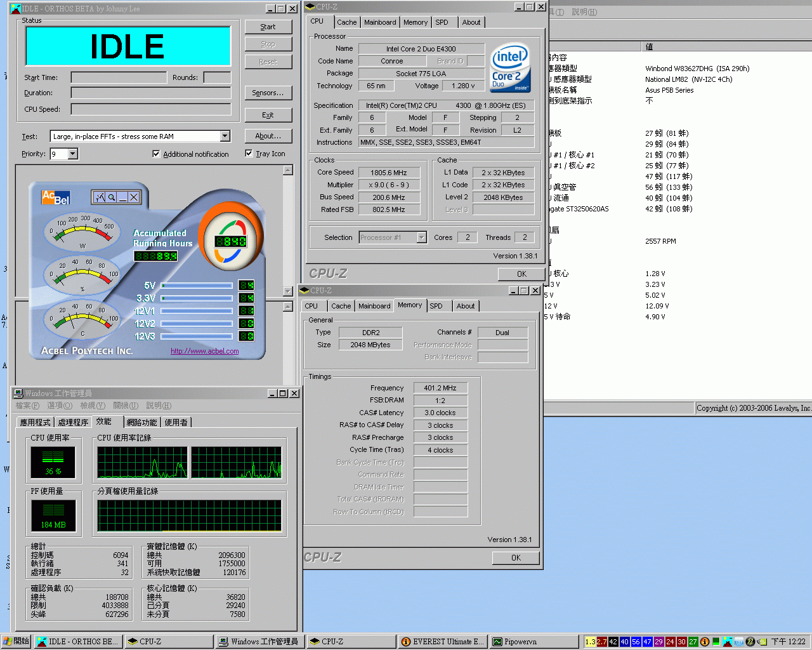The image size is (812, 650).
Task: Open About tab in lower CPU-Z window
Action: pyautogui.click(x=465, y=306)
